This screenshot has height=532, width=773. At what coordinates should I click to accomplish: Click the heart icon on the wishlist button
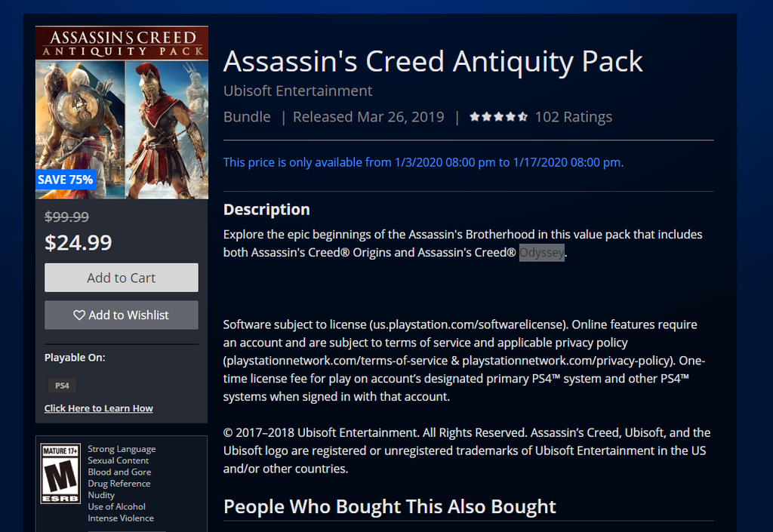[x=79, y=315]
